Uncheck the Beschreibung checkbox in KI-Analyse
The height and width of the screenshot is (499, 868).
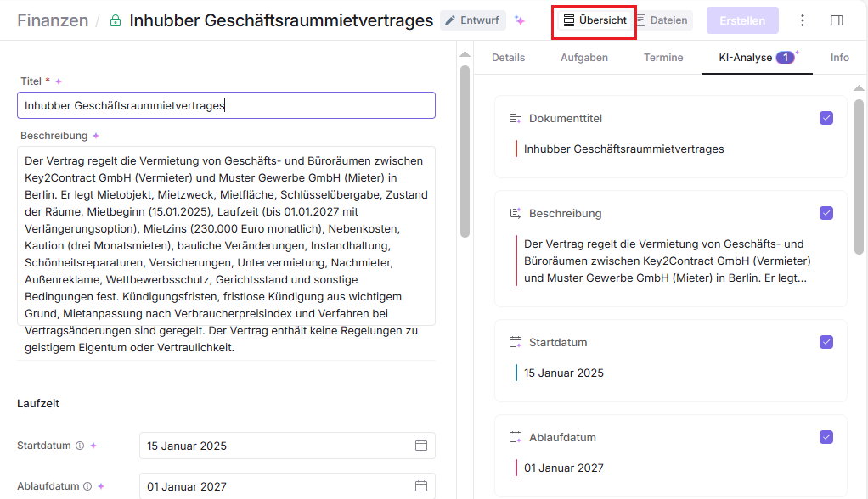[826, 213]
